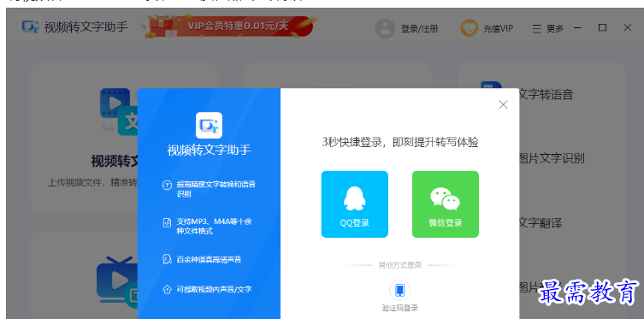Open the 登录/注册 link in header
Image resolution: width=644 pixels, height=319 pixels.
419,29
